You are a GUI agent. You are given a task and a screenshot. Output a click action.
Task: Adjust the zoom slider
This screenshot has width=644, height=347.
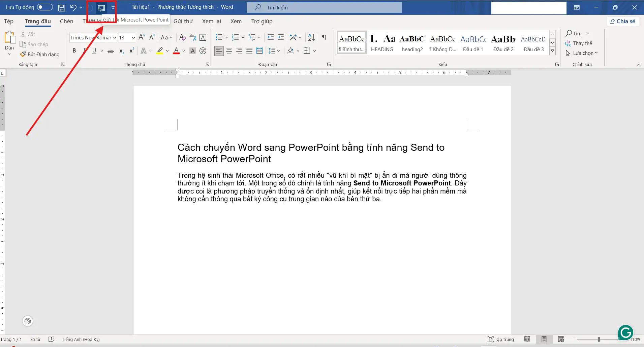pos(598,339)
